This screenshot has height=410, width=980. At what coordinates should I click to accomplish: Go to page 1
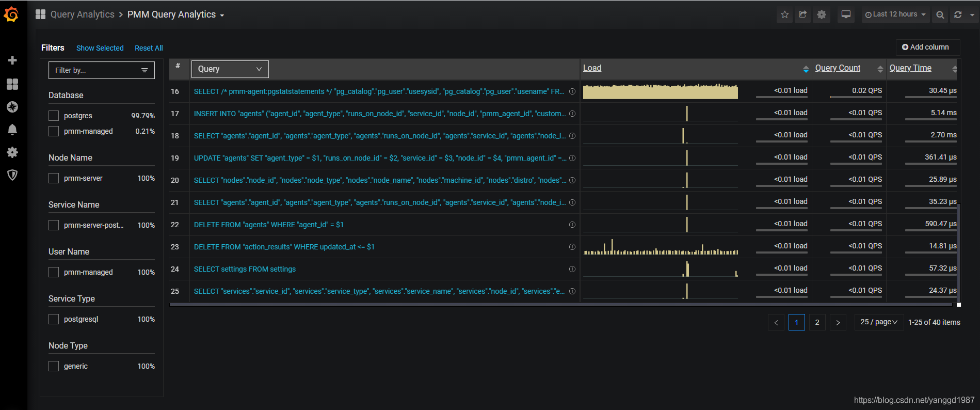pyautogui.click(x=797, y=322)
